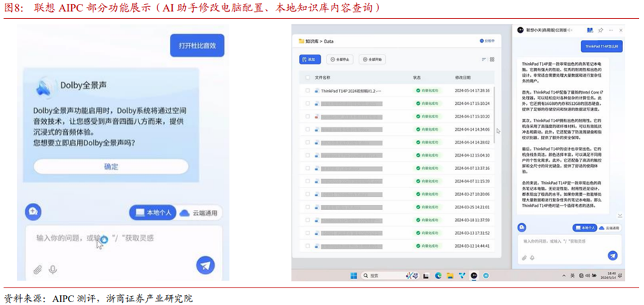The height and width of the screenshot is (305, 644).
Task: Check the row dated 2024-04-14 14:34:06
Action: (x=308, y=129)
